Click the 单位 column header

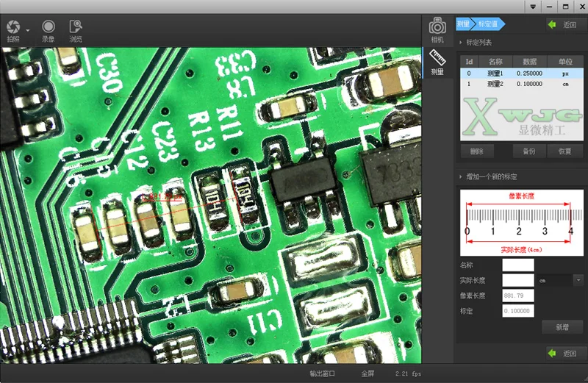pos(565,62)
